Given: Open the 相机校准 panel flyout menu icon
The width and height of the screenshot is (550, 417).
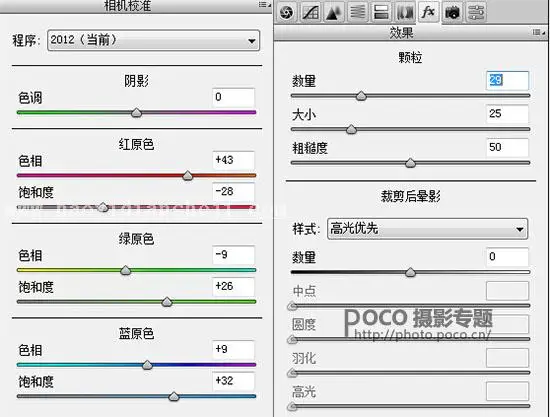Looking at the screenshot, I should point(264,4).
